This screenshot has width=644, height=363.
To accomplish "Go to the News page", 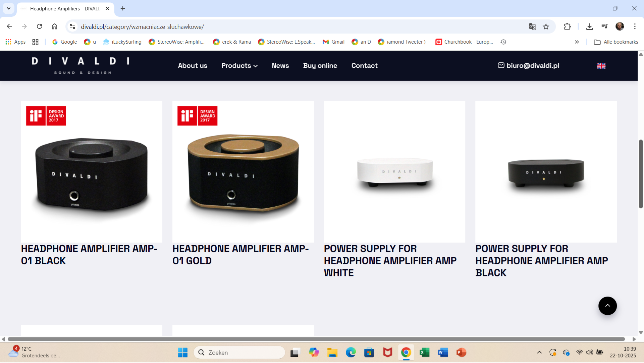I will pyautogui.click(x=280, y=66).
